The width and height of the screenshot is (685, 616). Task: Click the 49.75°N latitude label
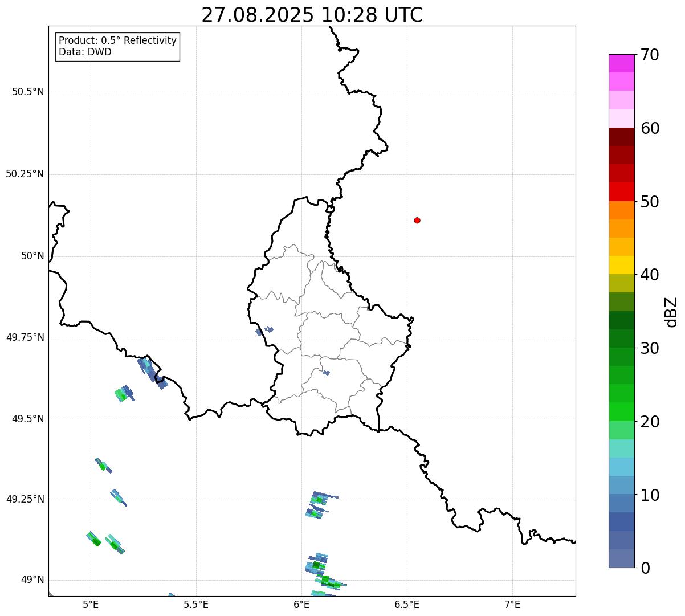(x=25, y=337)
